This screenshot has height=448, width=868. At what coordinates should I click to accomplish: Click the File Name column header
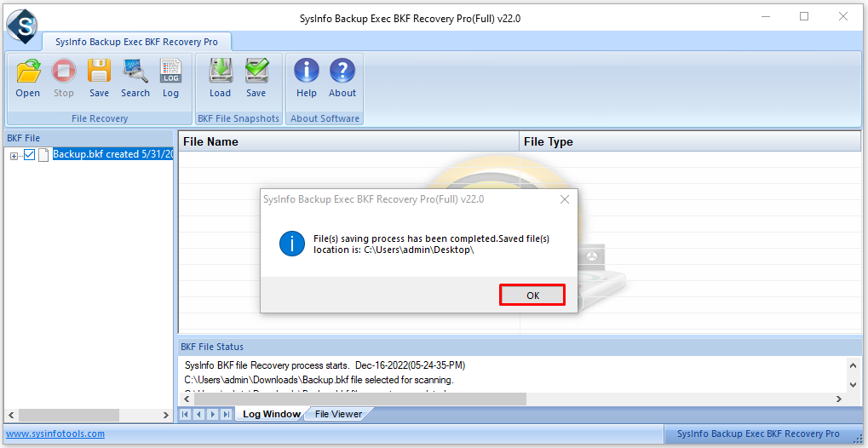(x=348, y=141)
